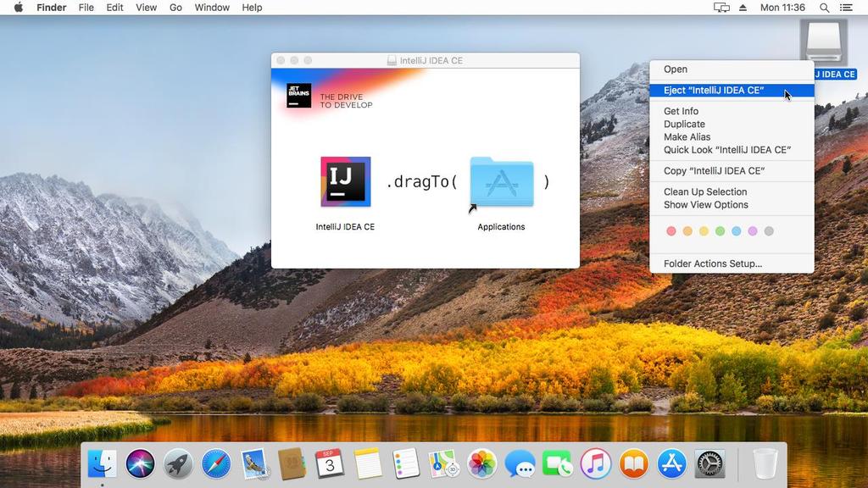Apply the red tag color
Image resolution: width=868 pixels, height=488 pixels.
tap(671, 231)
